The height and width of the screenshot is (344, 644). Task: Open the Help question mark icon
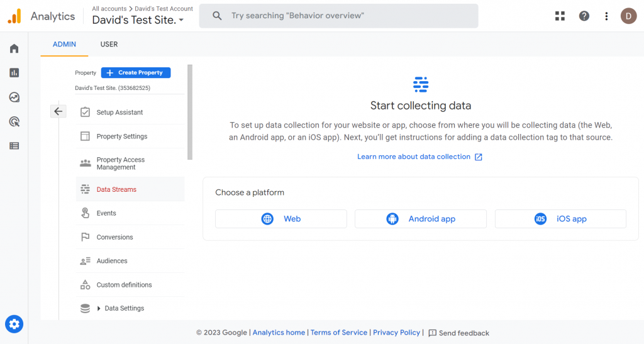(584, 16)
